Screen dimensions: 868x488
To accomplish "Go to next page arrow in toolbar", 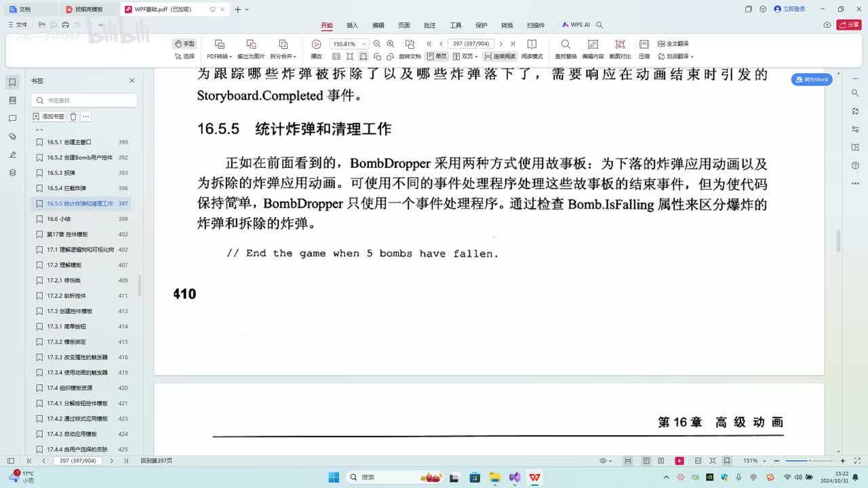I will click(x=500, y=43).
